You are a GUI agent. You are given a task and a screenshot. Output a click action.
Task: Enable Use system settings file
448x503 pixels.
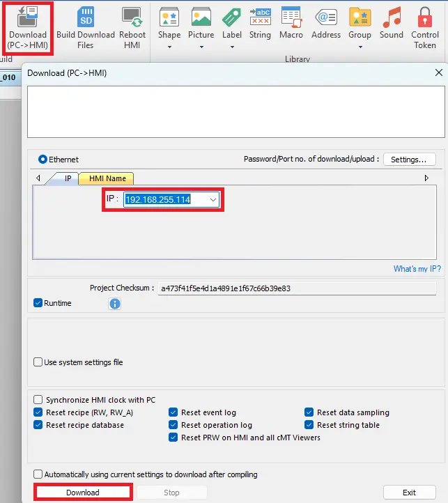[38, 362]
